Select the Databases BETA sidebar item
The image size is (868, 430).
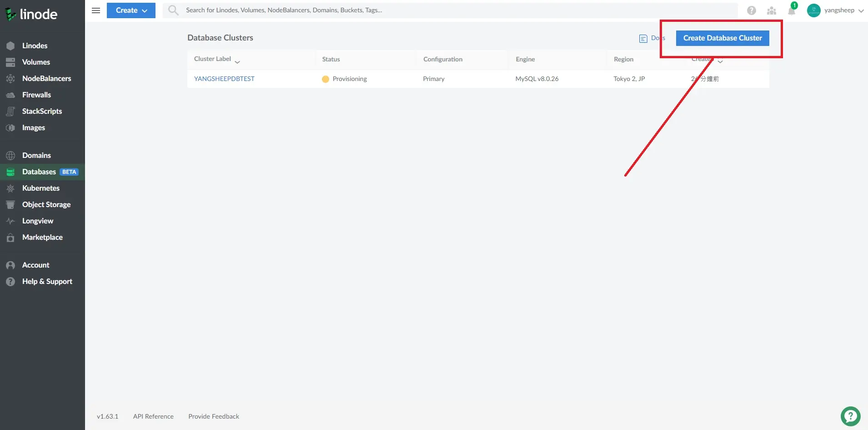click(42, 172)
